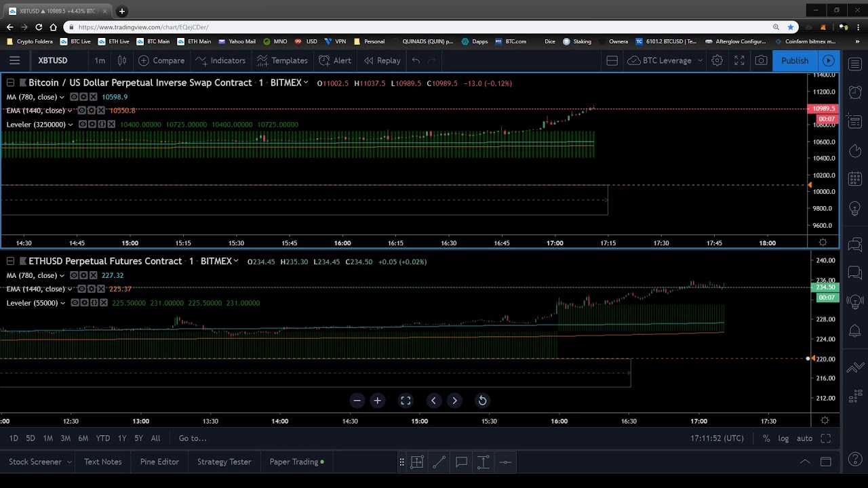Start bar Replay mode

(382, 60)
